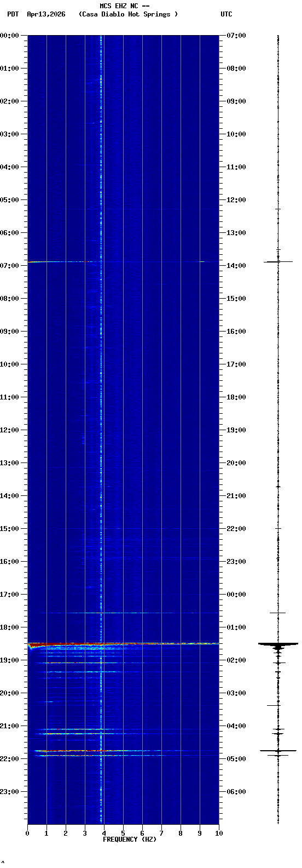Select the PDT axis '06:00' time label

pyautogui.click(x=9, y=233)
